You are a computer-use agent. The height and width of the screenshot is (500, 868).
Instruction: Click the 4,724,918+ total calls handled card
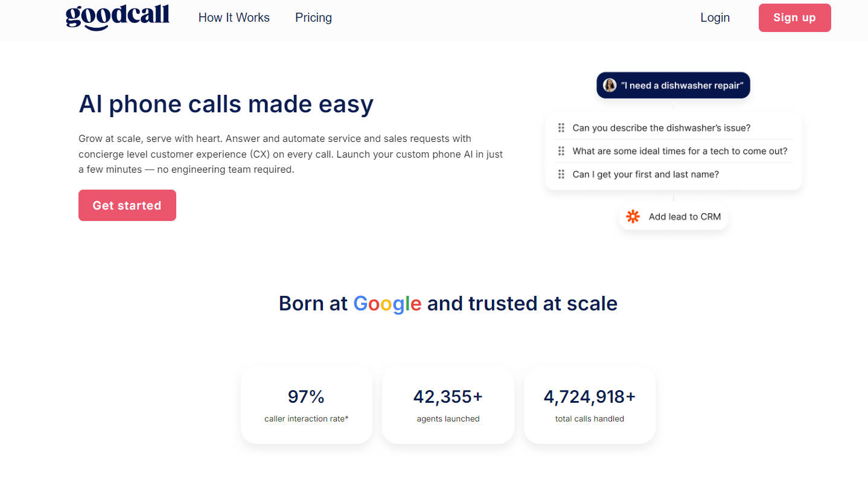(589, 405)
